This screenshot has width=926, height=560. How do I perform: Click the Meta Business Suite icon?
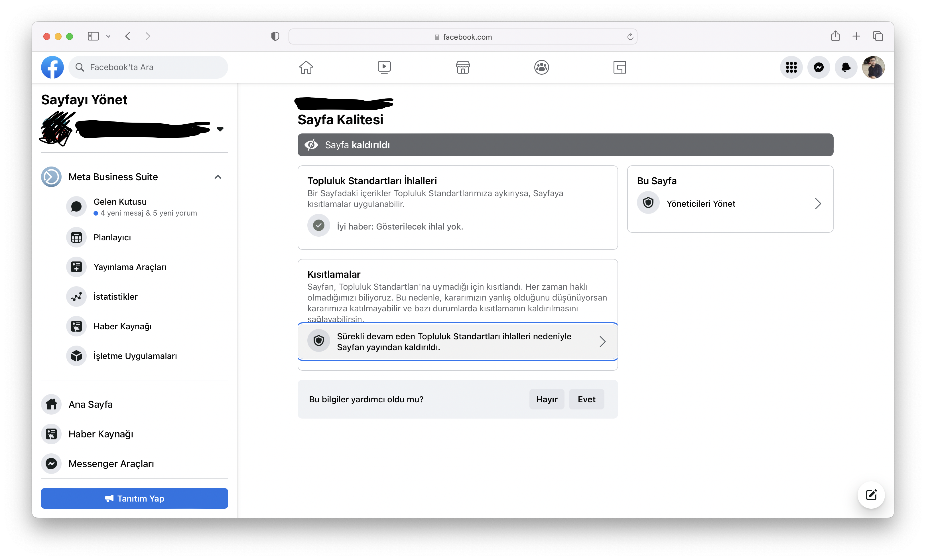[51, 177]
